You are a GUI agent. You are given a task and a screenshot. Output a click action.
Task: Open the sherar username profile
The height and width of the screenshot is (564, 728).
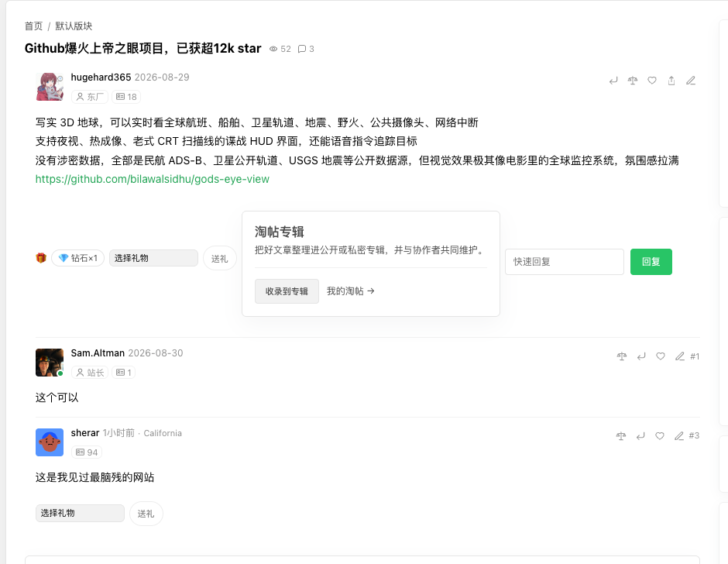85,433
